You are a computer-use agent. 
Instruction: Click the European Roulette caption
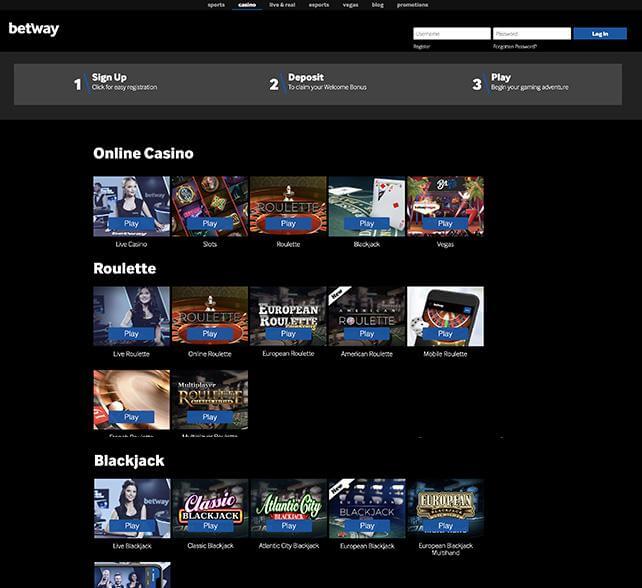288,354
